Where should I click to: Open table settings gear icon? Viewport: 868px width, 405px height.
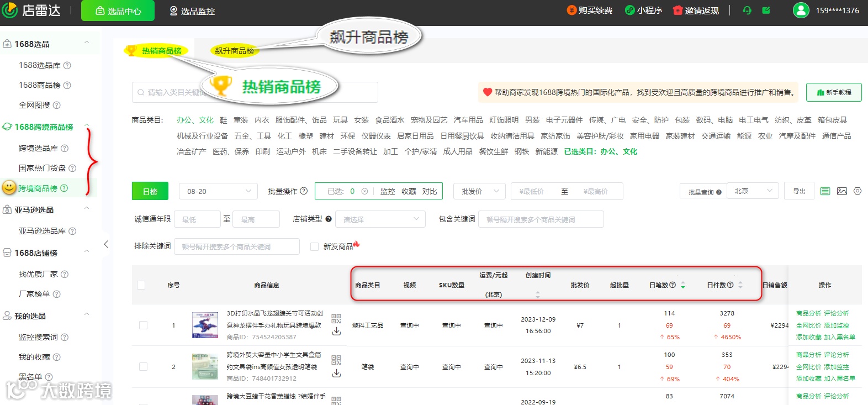tap(858, 191)
